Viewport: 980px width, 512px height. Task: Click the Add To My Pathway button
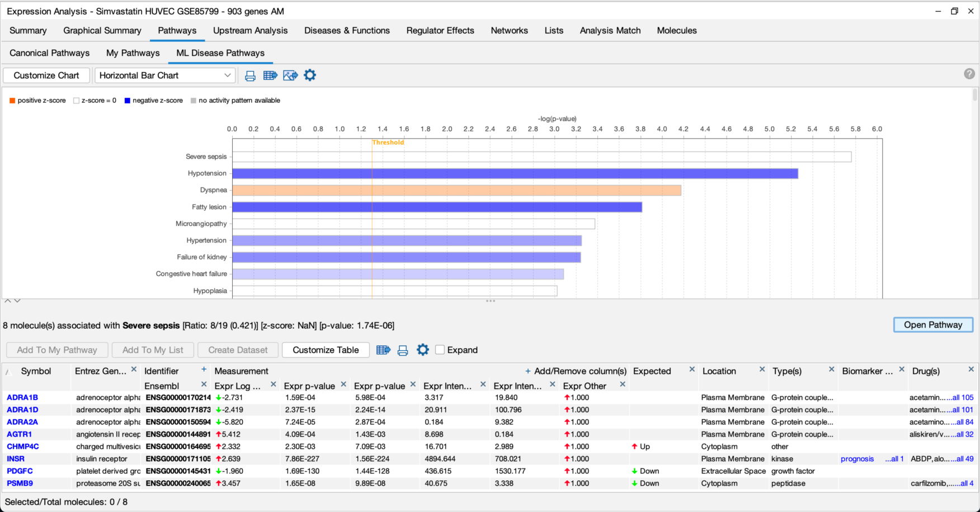57,350
